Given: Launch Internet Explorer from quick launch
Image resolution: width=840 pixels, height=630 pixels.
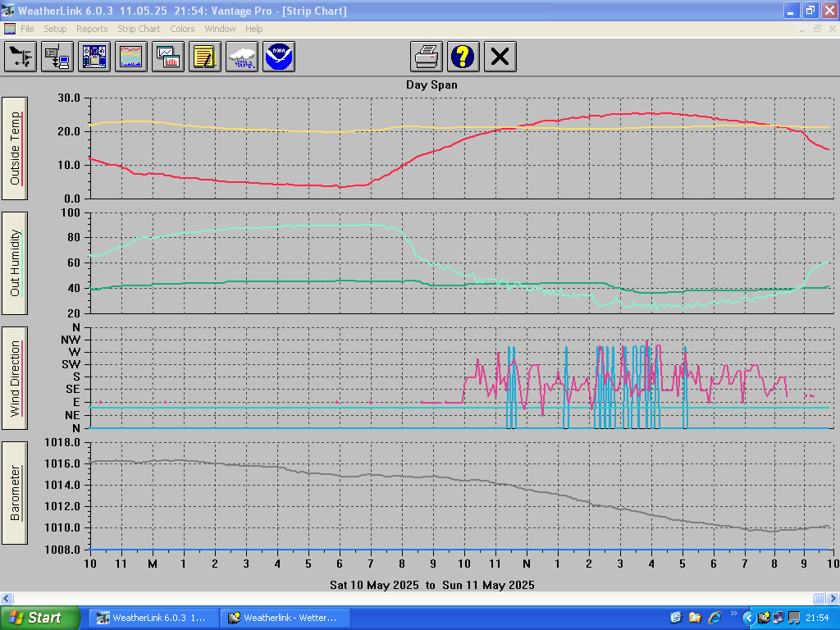Looking at the screenshot, I should click(x=714, y=618).
